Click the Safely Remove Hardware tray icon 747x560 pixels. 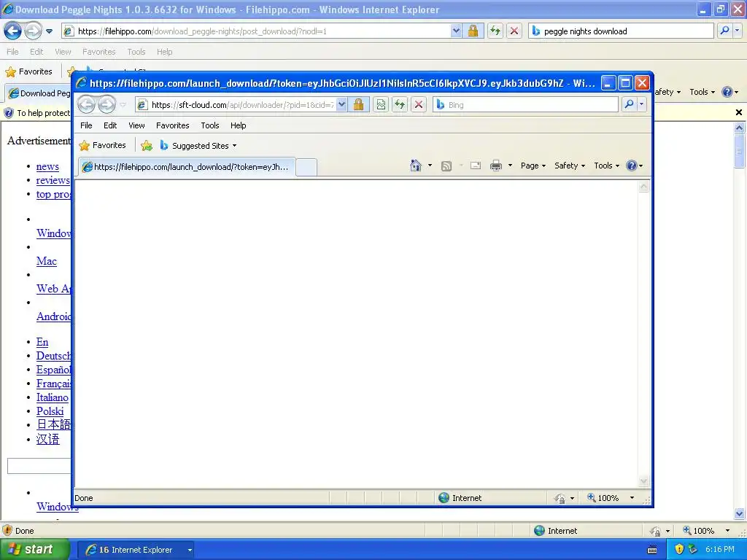click(693, 549)
